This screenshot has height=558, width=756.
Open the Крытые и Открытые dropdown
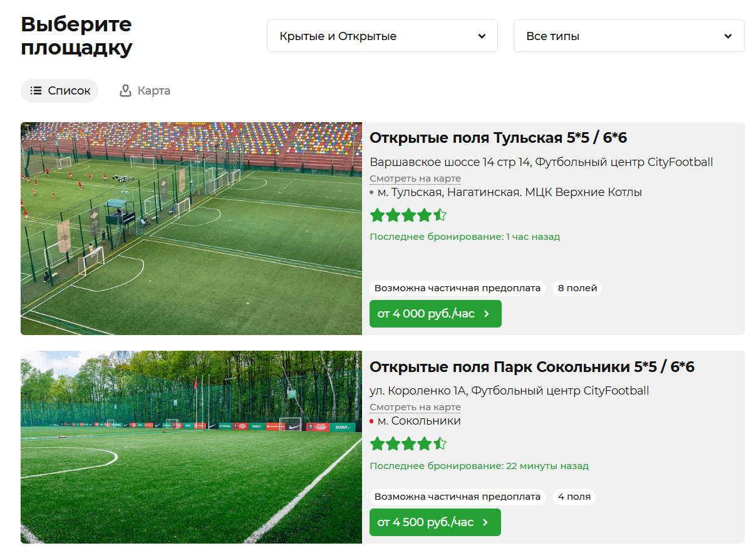(x=382, y=36)
